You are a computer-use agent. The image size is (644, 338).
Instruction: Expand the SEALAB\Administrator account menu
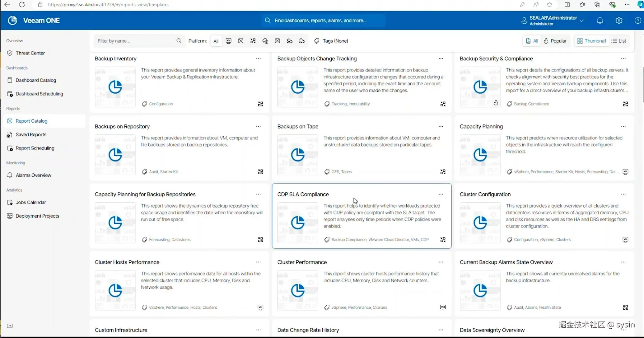pyautogui.click(x=581, y=20)
